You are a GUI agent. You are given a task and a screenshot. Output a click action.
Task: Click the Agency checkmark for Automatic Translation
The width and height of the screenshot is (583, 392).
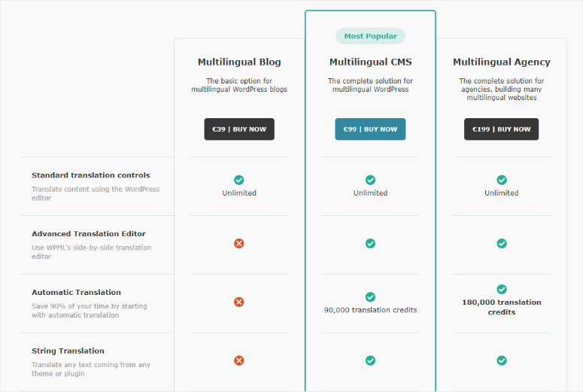(502, 289)
